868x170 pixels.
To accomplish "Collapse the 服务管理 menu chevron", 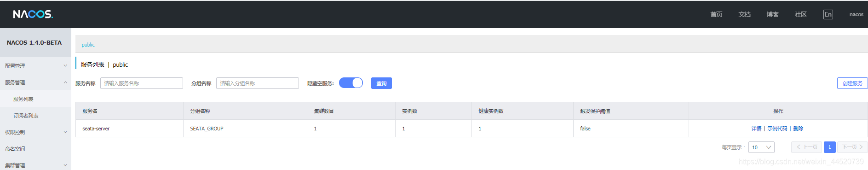I will click(65, 82).
